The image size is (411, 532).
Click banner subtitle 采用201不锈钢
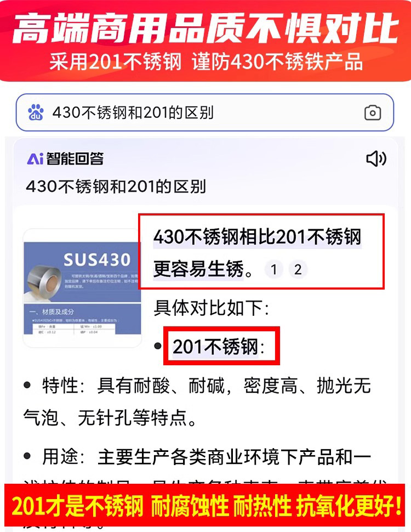pyautogui.click(x=115, y=62)
